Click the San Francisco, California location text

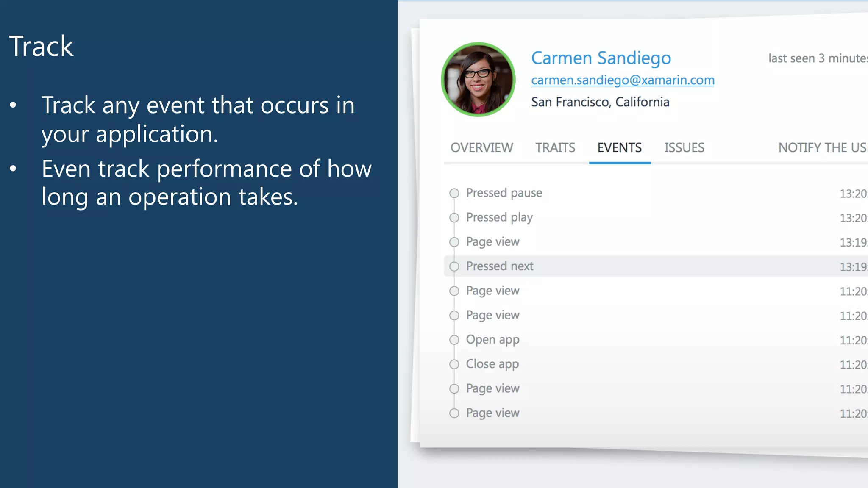[x=600, y=102]
